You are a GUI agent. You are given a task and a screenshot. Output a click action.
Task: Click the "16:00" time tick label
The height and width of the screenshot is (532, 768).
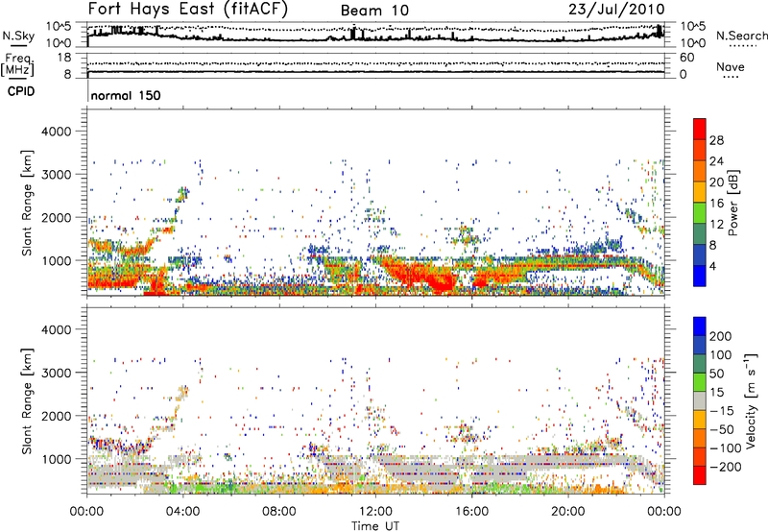[x=471, y=512]
